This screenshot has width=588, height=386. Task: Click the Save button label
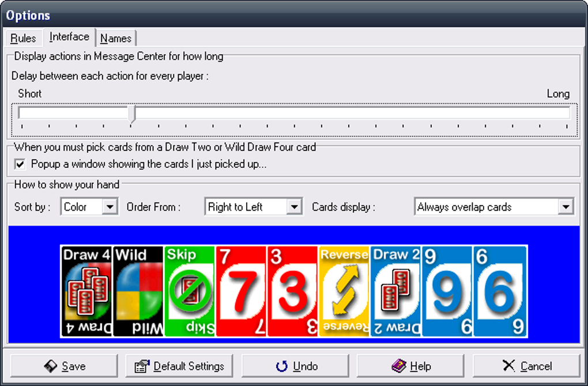[x=74, y=366]
